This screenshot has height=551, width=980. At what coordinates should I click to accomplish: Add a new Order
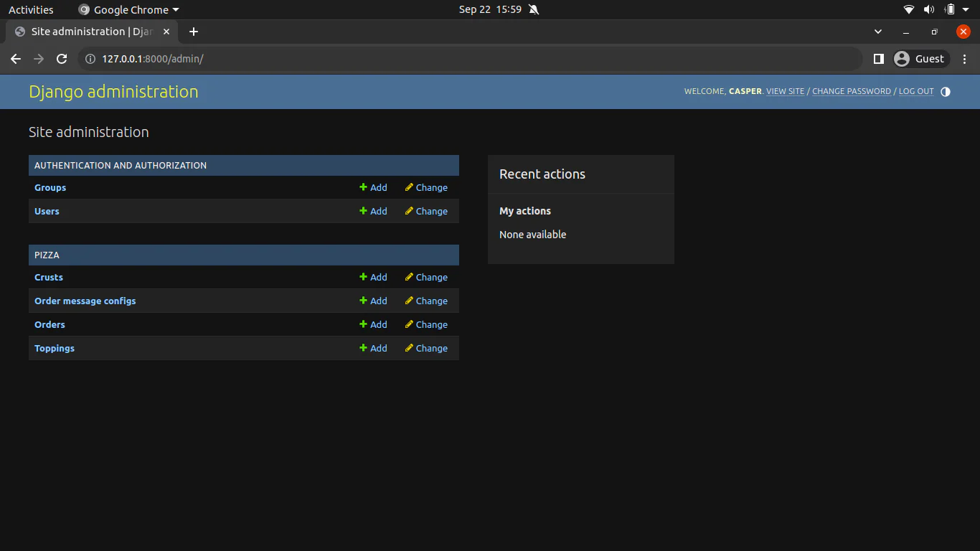(373, 325)
